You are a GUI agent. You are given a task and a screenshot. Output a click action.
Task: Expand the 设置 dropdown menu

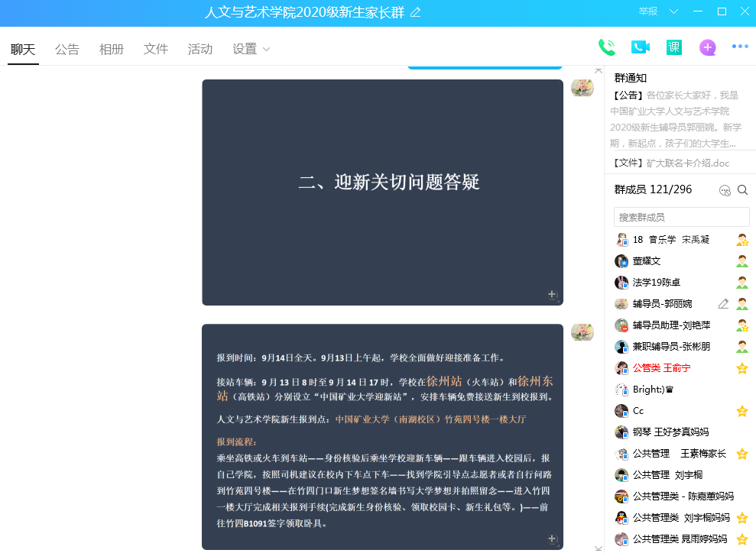(x=251, y=49)
